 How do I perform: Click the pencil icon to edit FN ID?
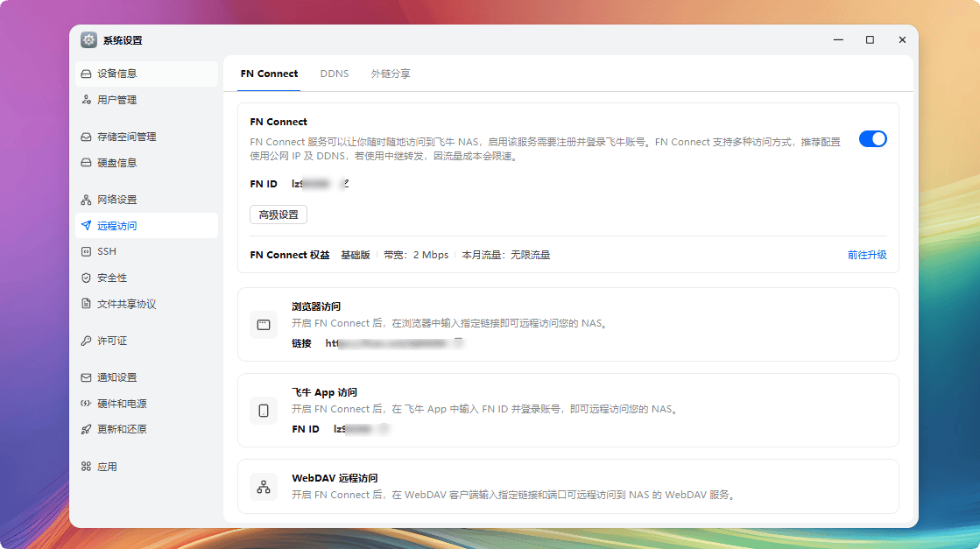point(347,182)
